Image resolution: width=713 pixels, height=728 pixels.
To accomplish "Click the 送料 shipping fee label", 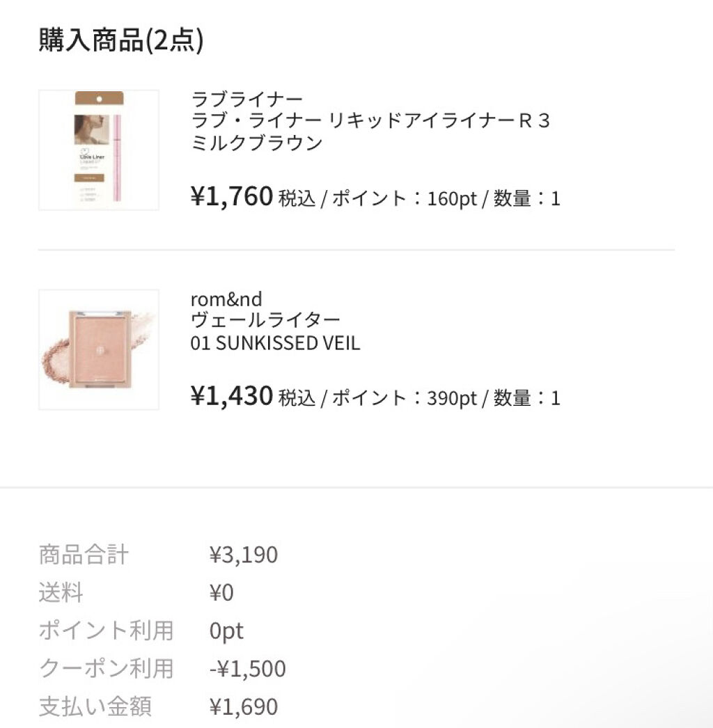I will (61, 593).
